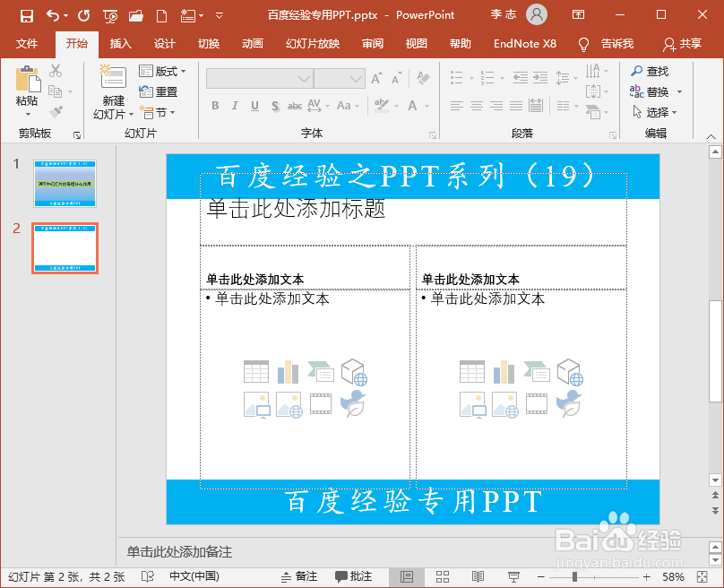Click the 共享 share button
This screenshot has height=588, width=724.
click(683, 44)
